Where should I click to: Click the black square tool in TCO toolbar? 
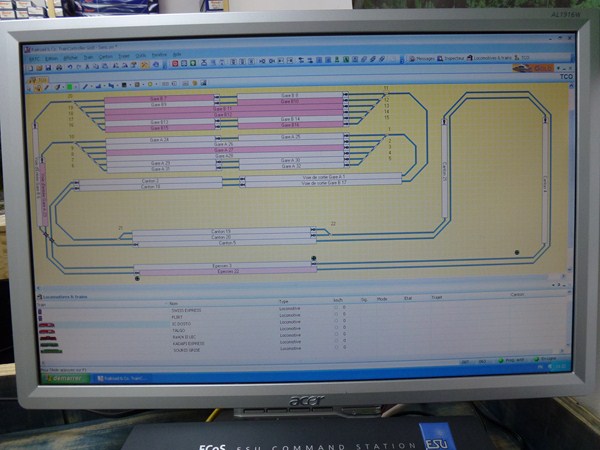tap(124, 85)
